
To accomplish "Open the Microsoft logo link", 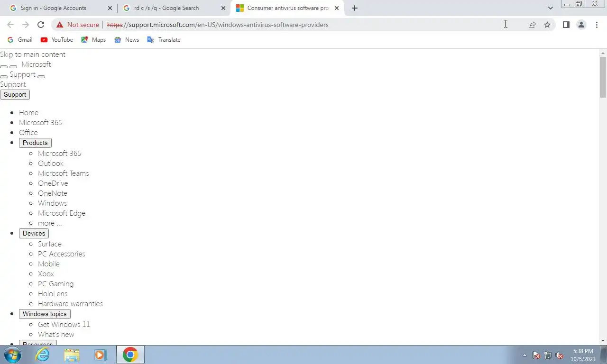I will tap(36, 64).
